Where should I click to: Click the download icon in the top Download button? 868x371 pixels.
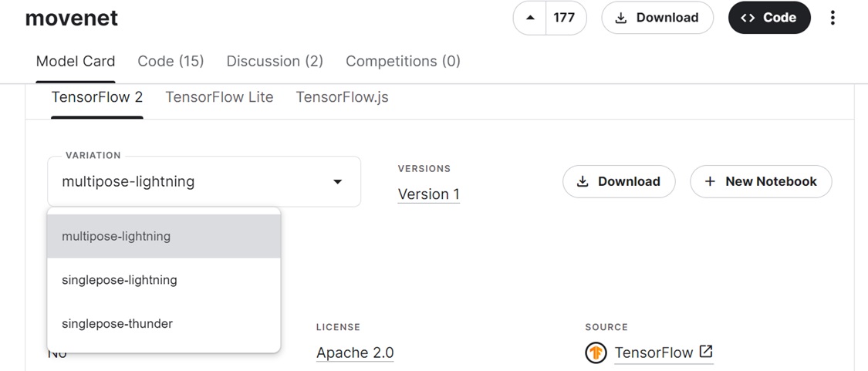(622, 18)
